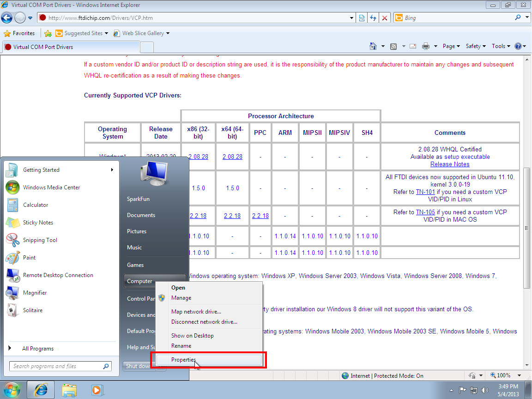Launch the Snipping Tool
Image resolution: width=532 pixels, height=399 pixels.
tap(60, 240)
